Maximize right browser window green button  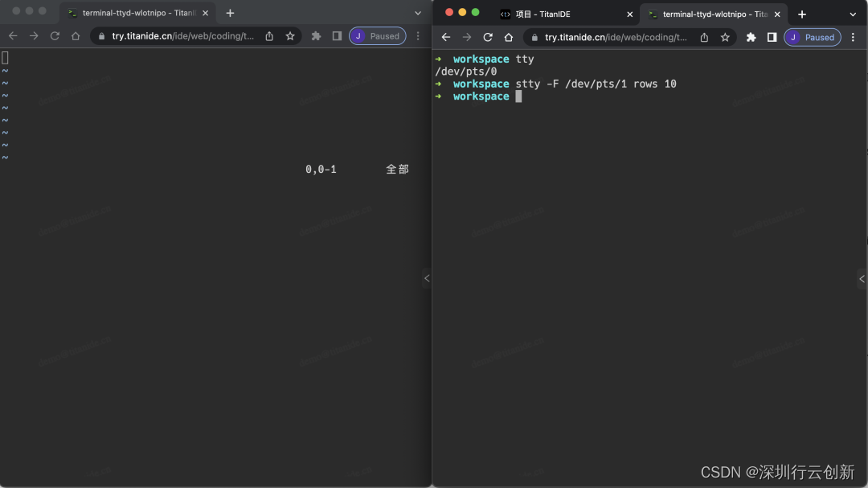point(475,12)
